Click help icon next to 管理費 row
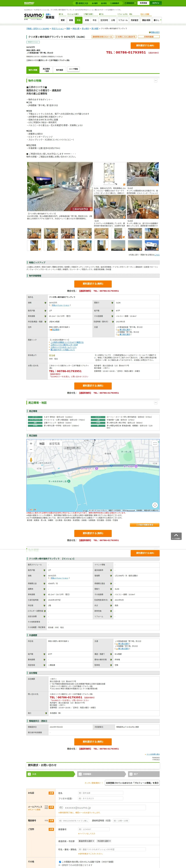 click(x=111, y=576)
